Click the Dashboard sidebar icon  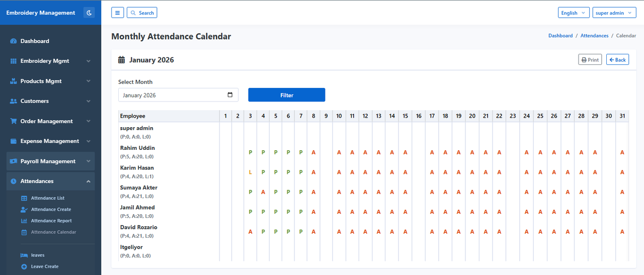point(14,41)
